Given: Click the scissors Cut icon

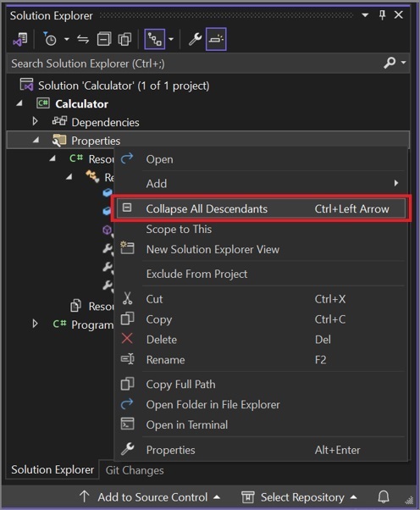Looking at the screenshot, I should pos(127,298).
